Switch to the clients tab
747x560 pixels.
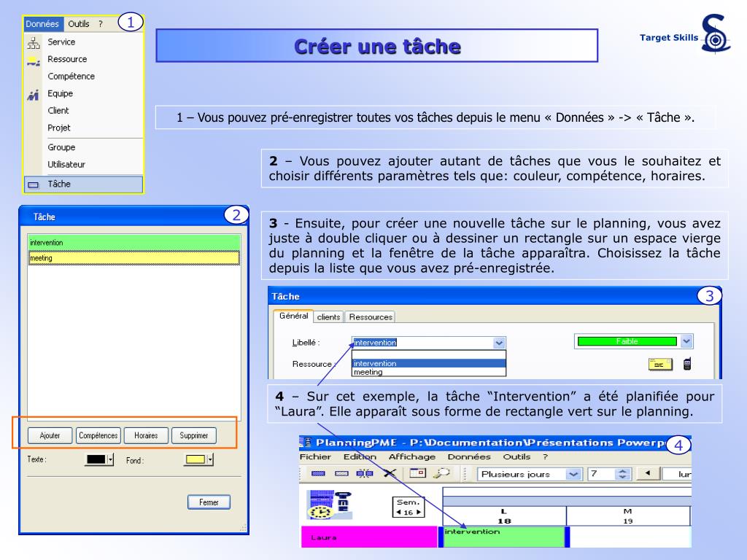[328, 316]
